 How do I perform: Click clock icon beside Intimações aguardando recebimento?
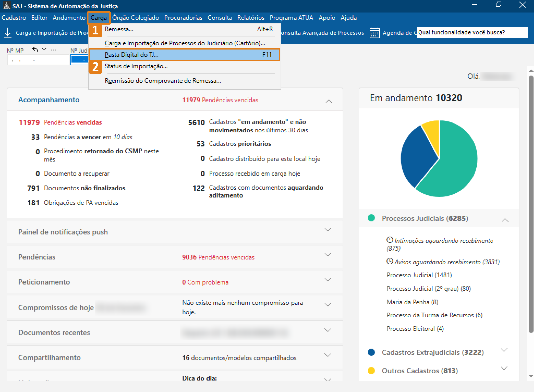pos(390,240)
